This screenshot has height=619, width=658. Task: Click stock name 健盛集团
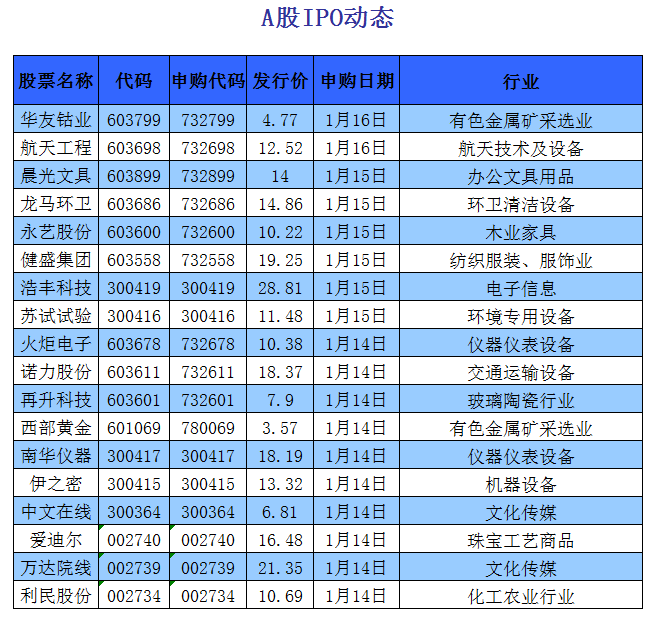coord(56,260)
